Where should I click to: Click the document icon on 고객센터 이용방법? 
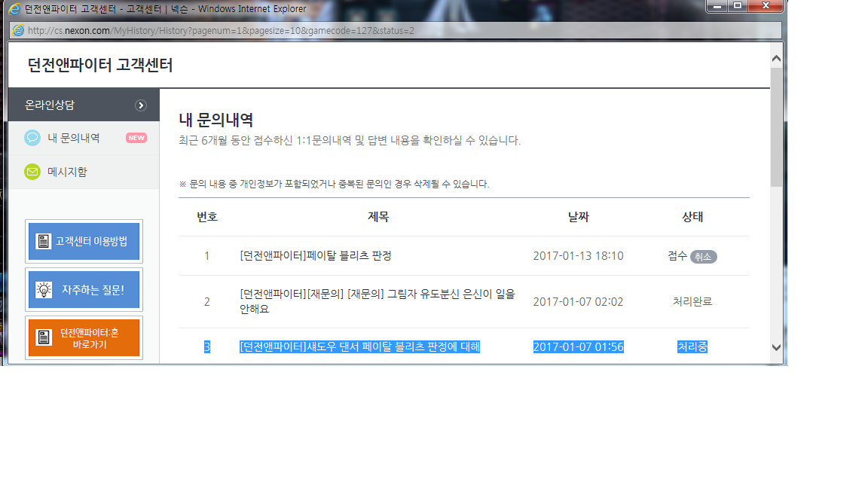coord(43,241)
